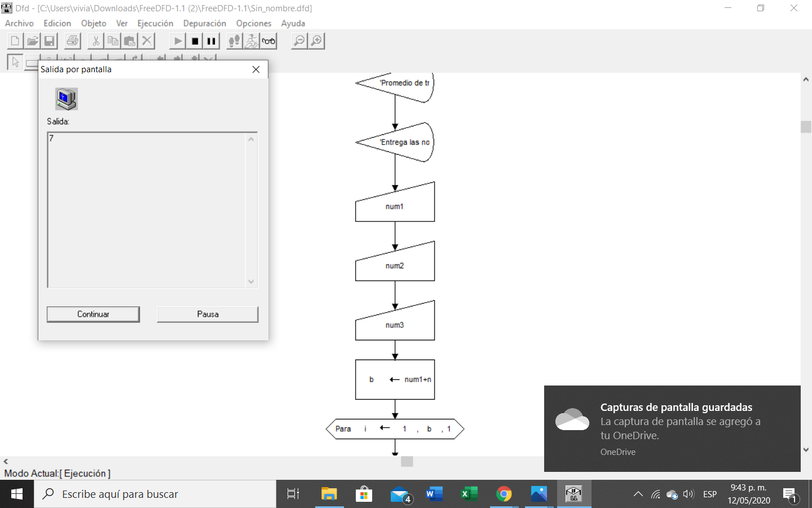
Task: Select the num2 input block
Action: click(395, 262)
